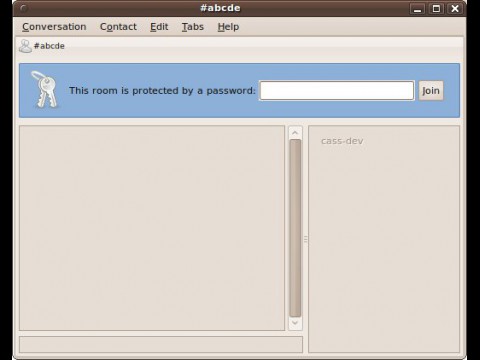The width and height of the screenshot is (480, 360).
Task: Maximize the #abcde window
Action: click(x=436, y=8)
